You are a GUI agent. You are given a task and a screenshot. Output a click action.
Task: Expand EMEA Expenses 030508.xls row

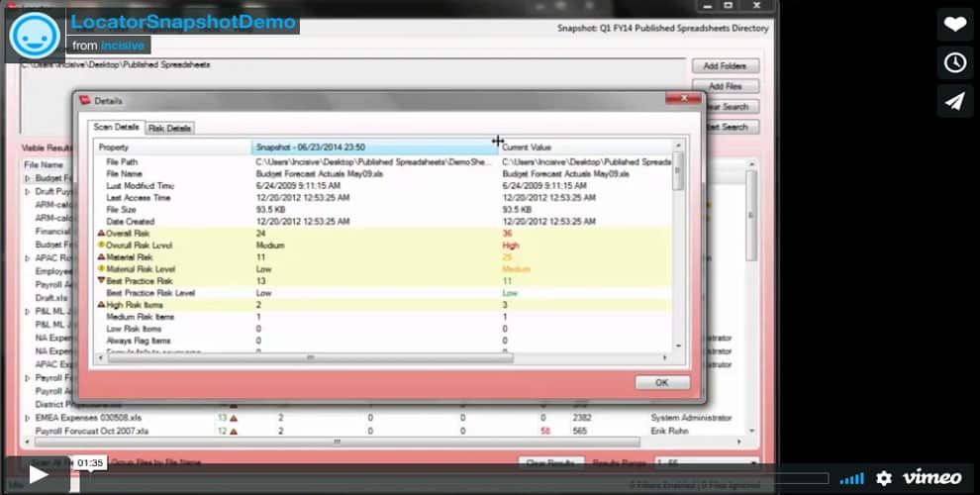(27, 418)
